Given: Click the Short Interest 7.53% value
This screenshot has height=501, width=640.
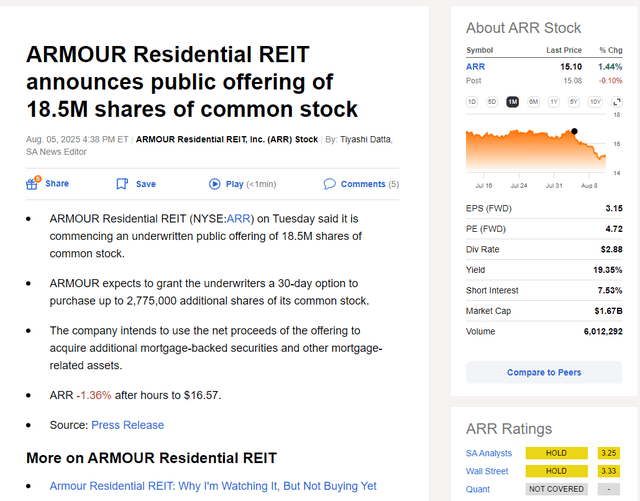Looking at the screenshot, I should 610,290.
